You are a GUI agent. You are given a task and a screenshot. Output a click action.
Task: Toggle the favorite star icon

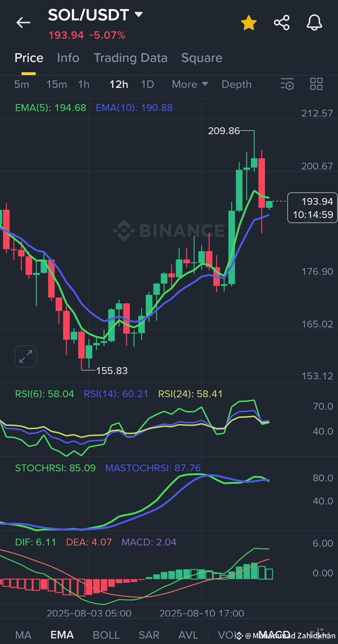tap(249, 23)
